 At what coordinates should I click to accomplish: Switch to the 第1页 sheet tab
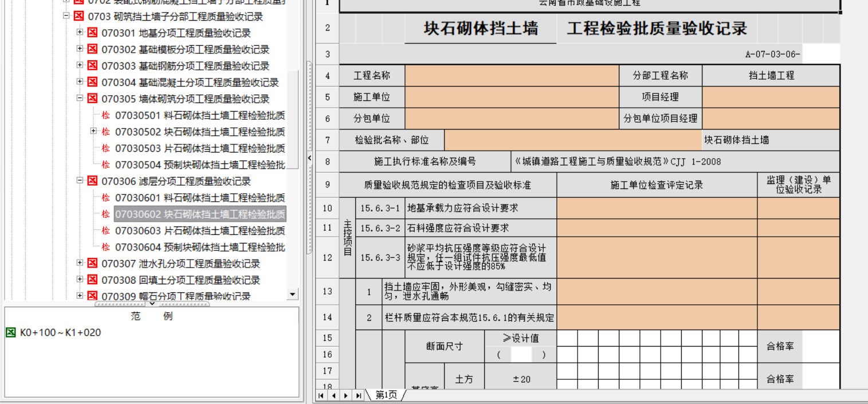pyautogui.click(x=386, y=395)
